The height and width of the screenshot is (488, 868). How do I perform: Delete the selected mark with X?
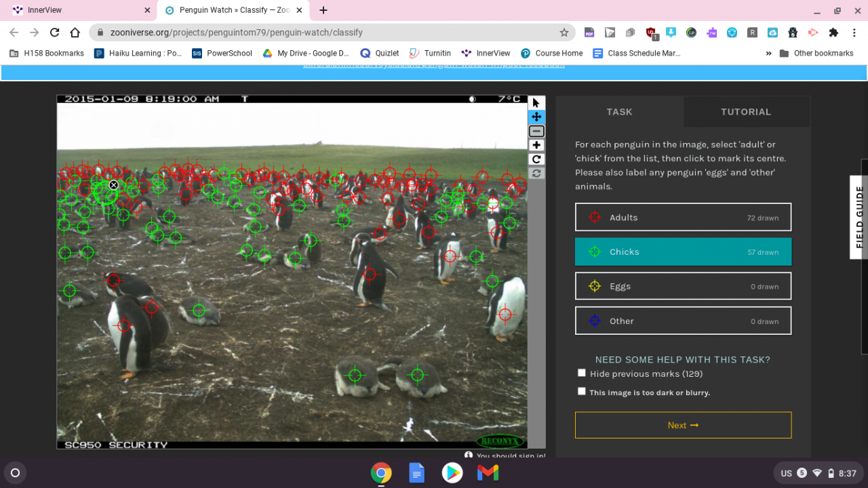114,185
